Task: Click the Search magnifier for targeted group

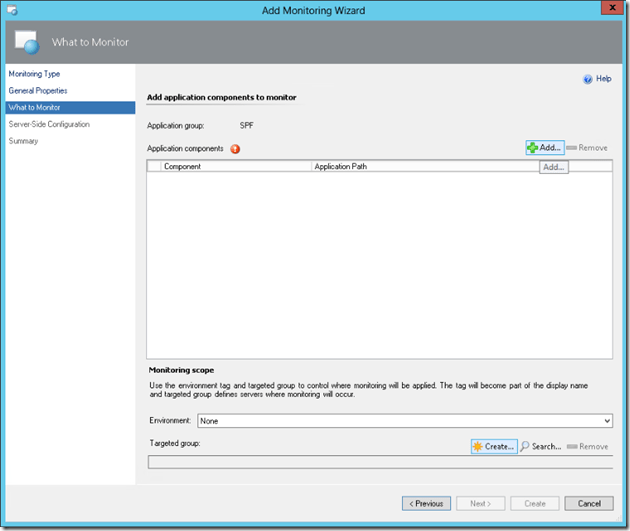Action: tap(525, 446)
